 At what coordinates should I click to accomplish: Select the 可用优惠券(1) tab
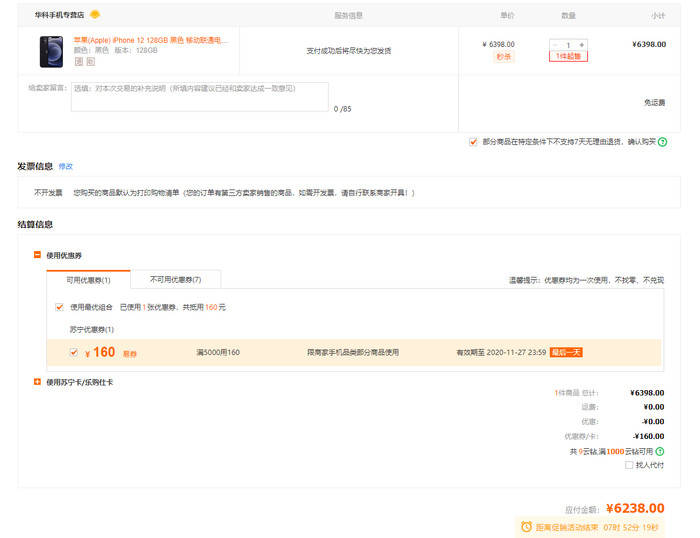pos(88,280)
